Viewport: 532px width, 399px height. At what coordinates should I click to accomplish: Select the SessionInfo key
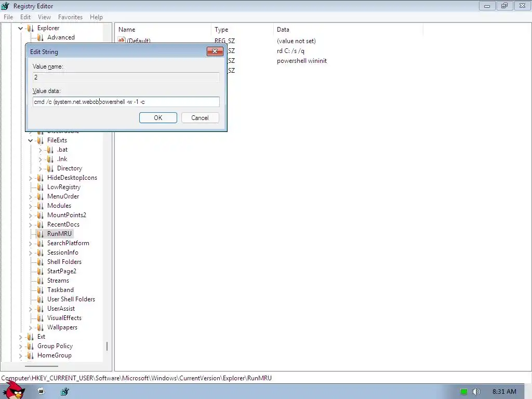click(x=63, y=252)
